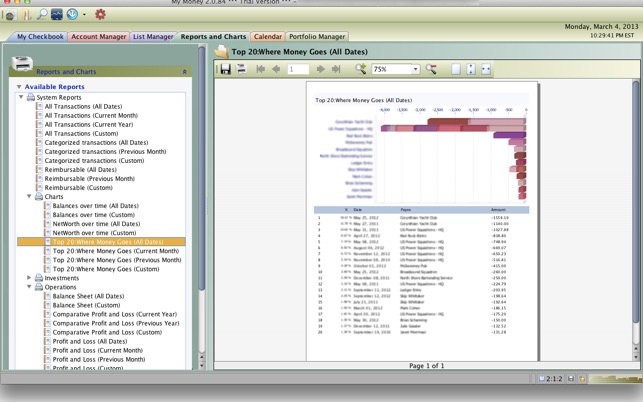Click the save report icon
The width and height of the screenshot is (643, 402).
tap(226, 69)
